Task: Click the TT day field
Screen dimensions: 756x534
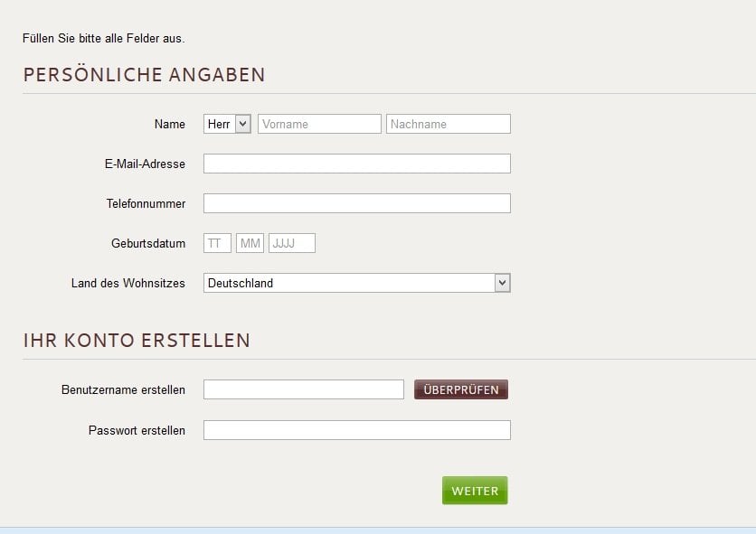Action: [217, 243]
